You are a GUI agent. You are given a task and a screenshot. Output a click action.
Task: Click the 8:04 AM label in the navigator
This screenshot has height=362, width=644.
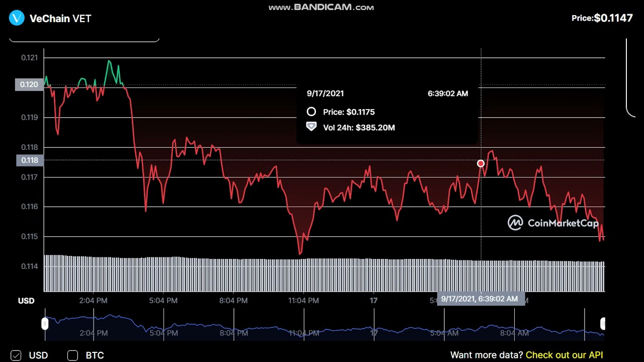514,332
